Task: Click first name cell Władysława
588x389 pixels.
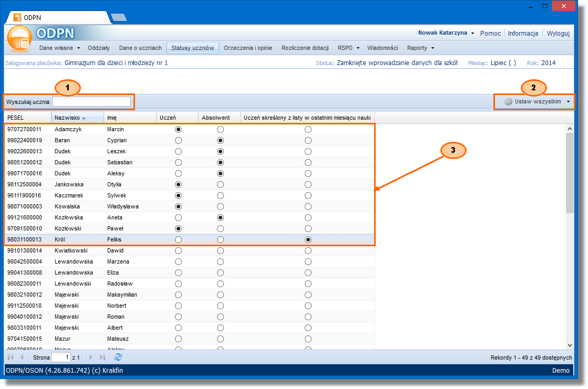Action: pos(122,206)
